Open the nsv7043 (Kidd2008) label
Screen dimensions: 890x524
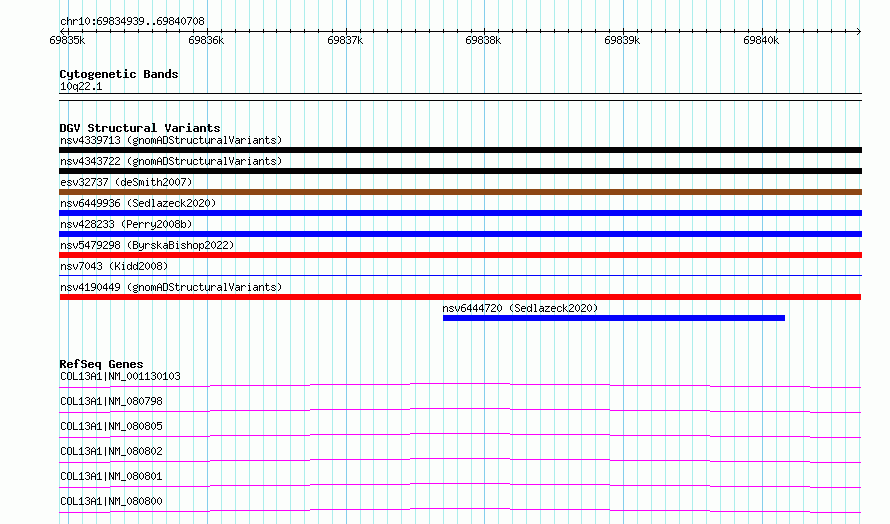114,266
